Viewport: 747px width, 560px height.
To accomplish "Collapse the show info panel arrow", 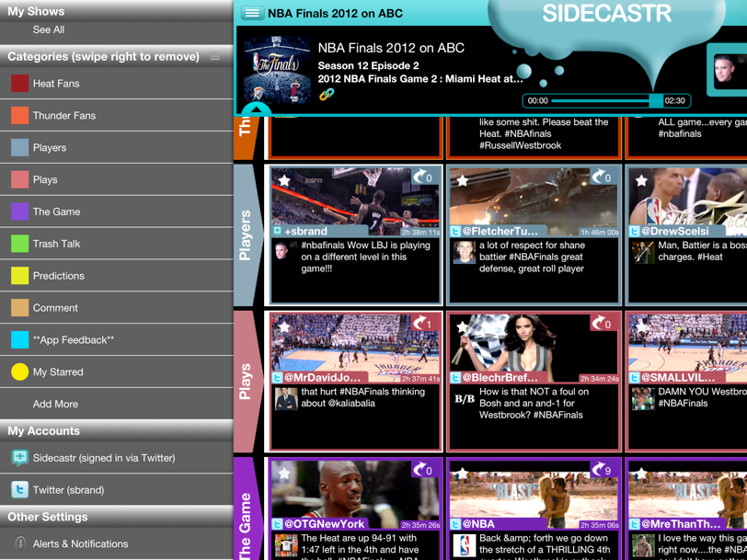I will [257, 110].
